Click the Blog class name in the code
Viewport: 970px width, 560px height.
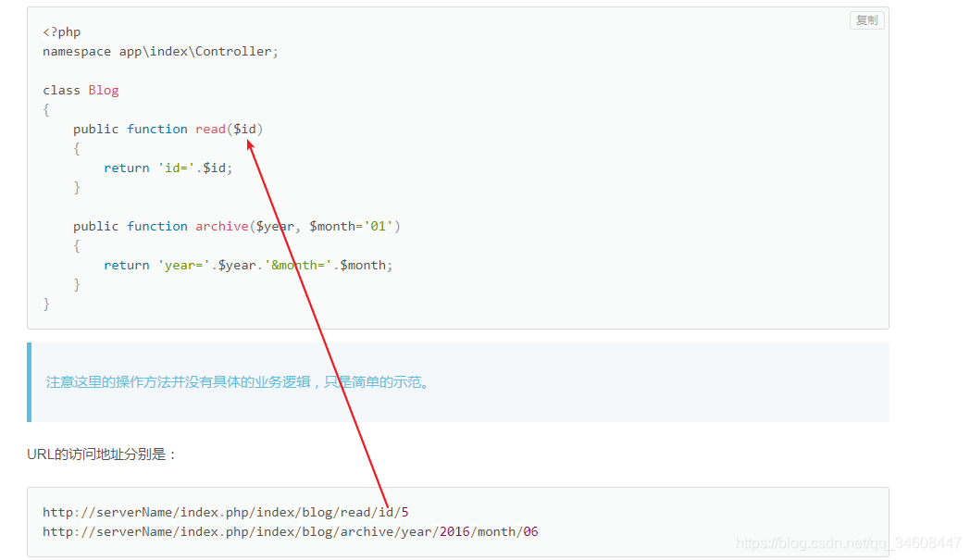103,89
